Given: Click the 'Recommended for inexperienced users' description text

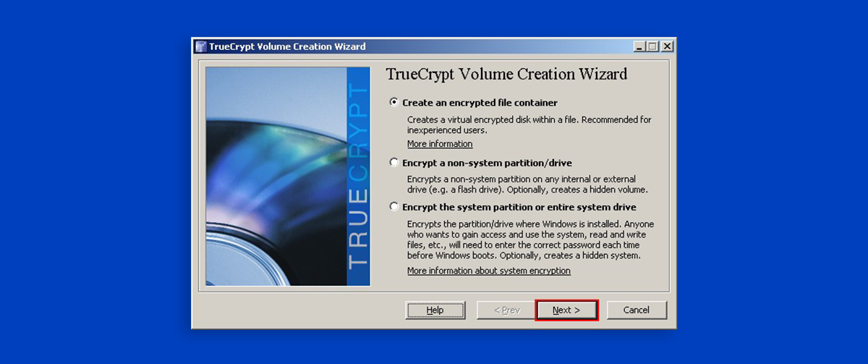Looking at the screenshot, I should pyautogui.click(x=530, y=125).
